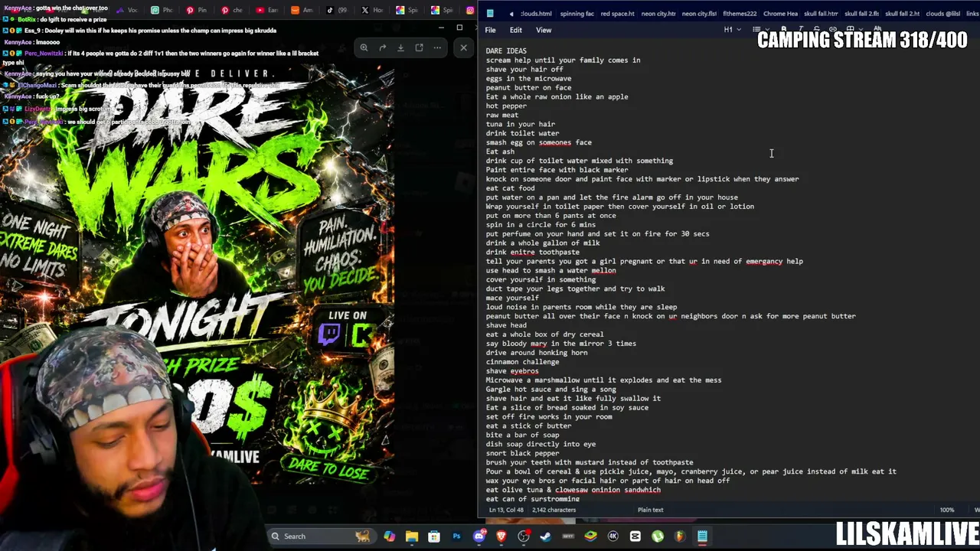Switch to the Chrome Hea Notepad tab
980x551 pixels.
tap(780, 13)
